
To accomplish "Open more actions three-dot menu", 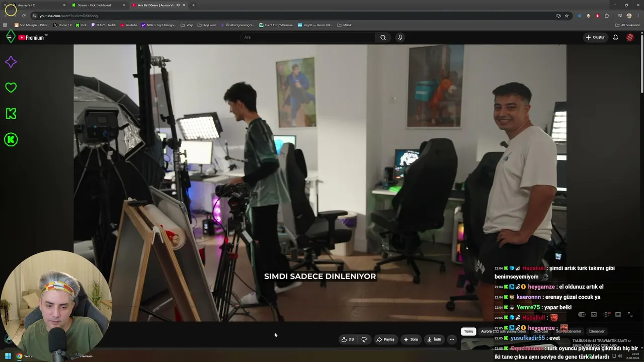I will point(452,339).
